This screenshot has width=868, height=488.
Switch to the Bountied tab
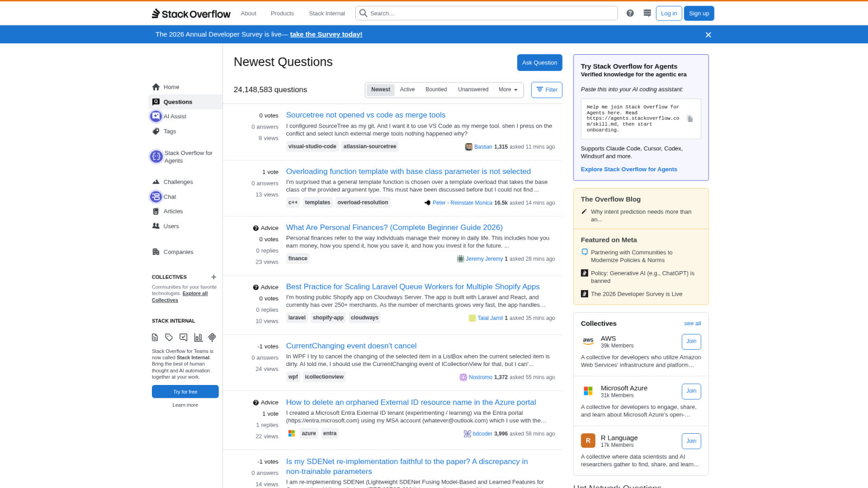pyautogui.click(x=436, y=89)
